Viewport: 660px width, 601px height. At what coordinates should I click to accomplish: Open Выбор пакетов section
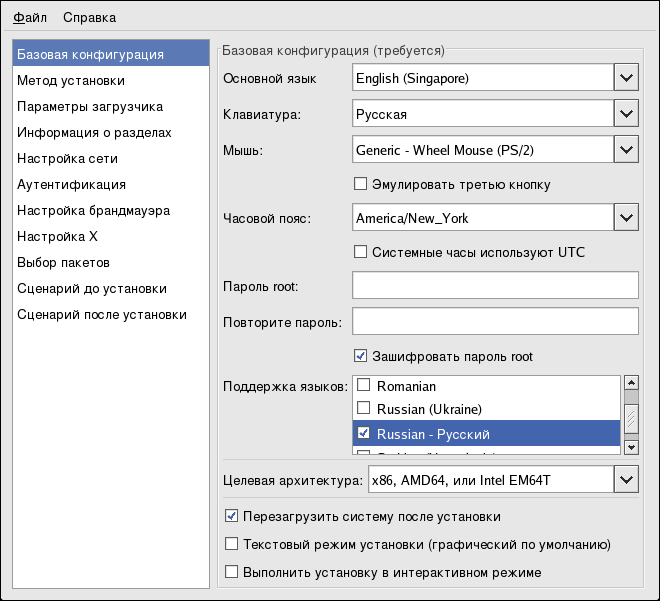(63, 263)
